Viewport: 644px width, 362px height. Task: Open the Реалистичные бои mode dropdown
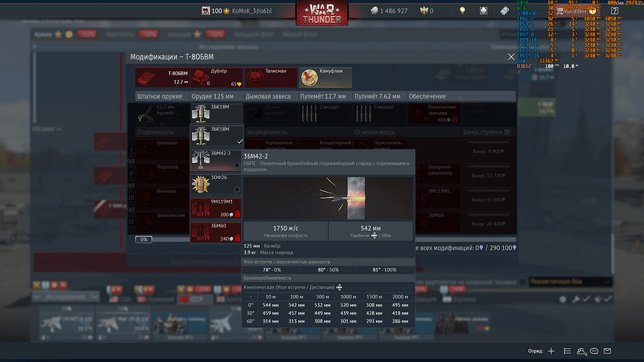coord(570,282)
